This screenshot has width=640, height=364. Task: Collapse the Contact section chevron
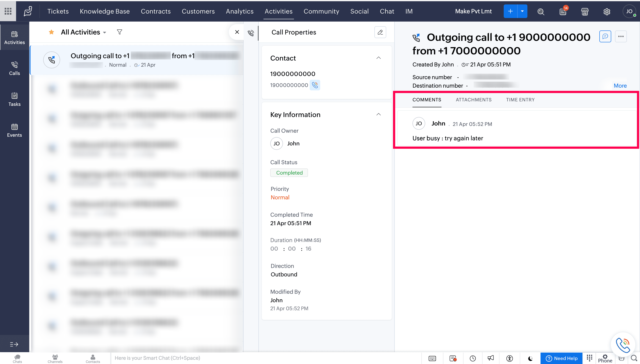pyautogui.click(x=378, y=58)
